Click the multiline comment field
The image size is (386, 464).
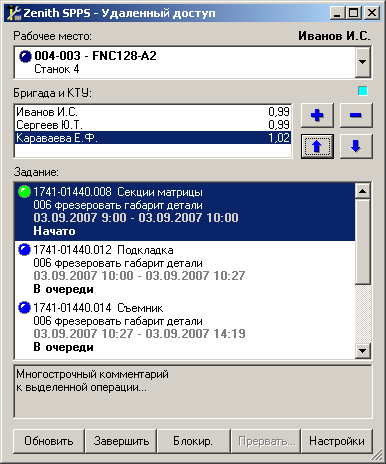pyautogui.click(x=193, y=391)
